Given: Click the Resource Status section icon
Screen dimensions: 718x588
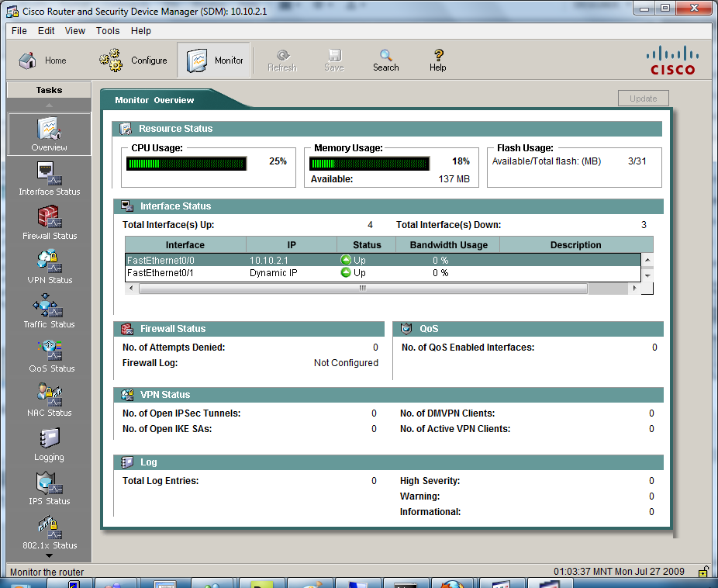Looking at the screenshot, I should click(126, 129).
